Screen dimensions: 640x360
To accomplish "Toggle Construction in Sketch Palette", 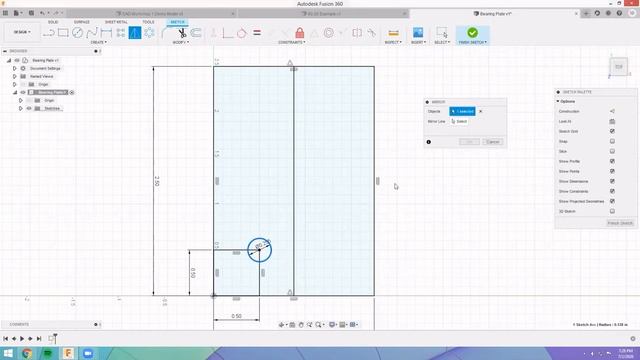I will coord(612,111).
